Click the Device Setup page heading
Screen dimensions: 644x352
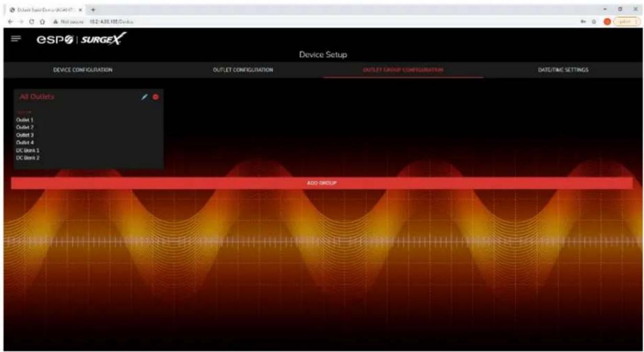pos(323,54)
